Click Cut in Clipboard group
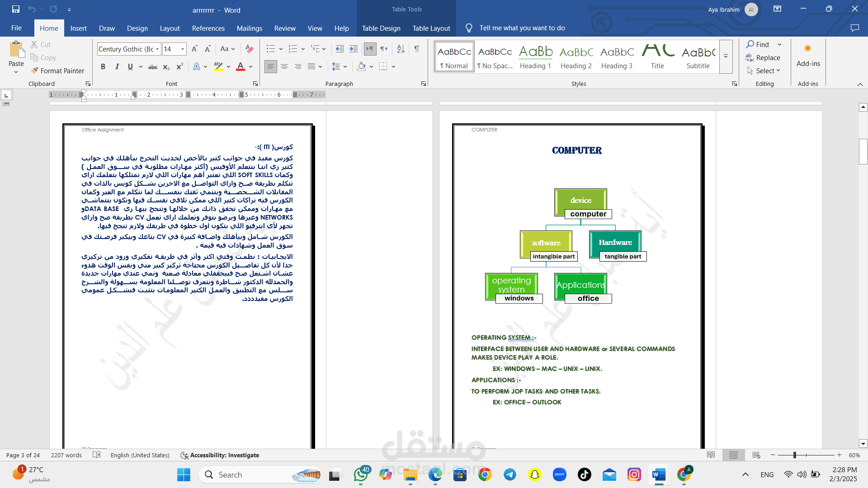The height and width of the screenshot is (488, 868). [x=41, y=44]
